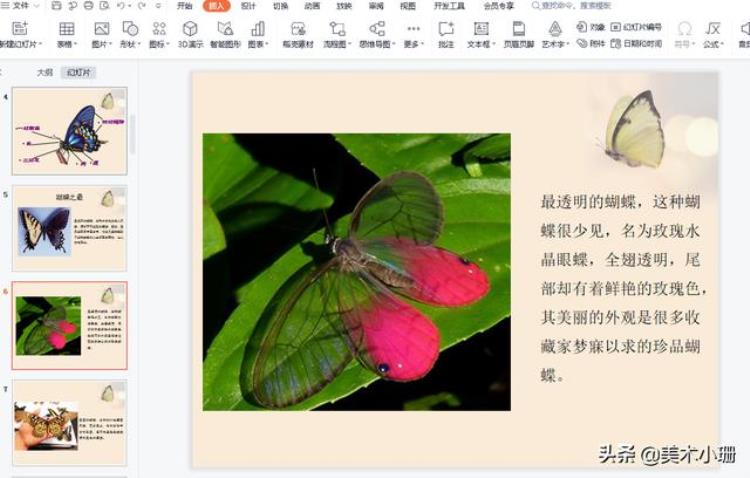The image size is (750, 478).
Task: Switch to the 开始 (Home) tab
Action: (185, 6)
